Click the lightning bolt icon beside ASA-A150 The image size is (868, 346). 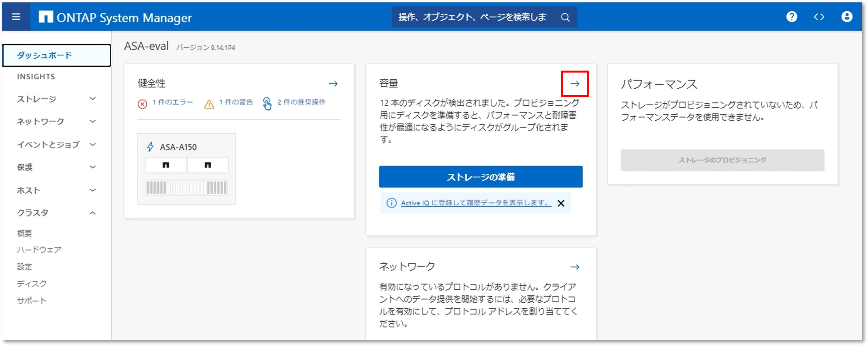tap(150, 147)
